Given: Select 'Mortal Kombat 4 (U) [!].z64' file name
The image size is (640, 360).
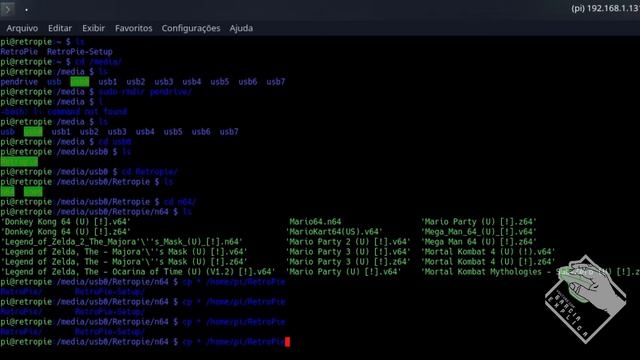Looking at the screenshot, I should (x=488, y=262).
